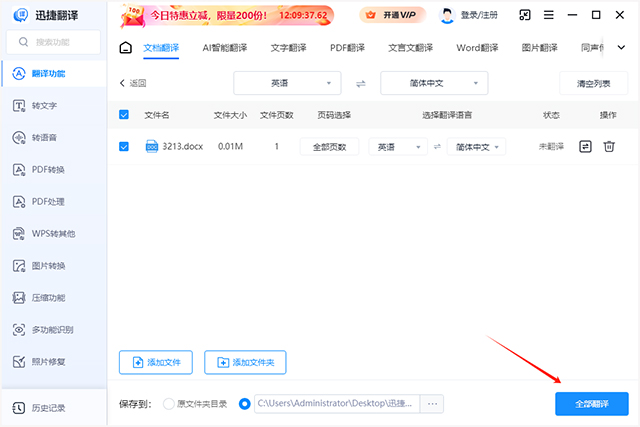Viewport: 640px width, 427px height.
Task: Open the row target language 简体中文 dropdown
Action: point(476,147)
